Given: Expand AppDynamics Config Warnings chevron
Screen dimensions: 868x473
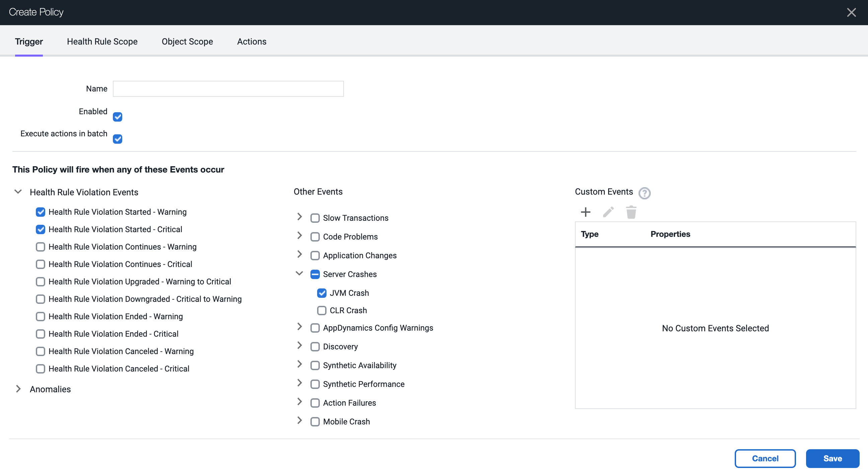Looking at the screenshot, I should click(300, 327).
